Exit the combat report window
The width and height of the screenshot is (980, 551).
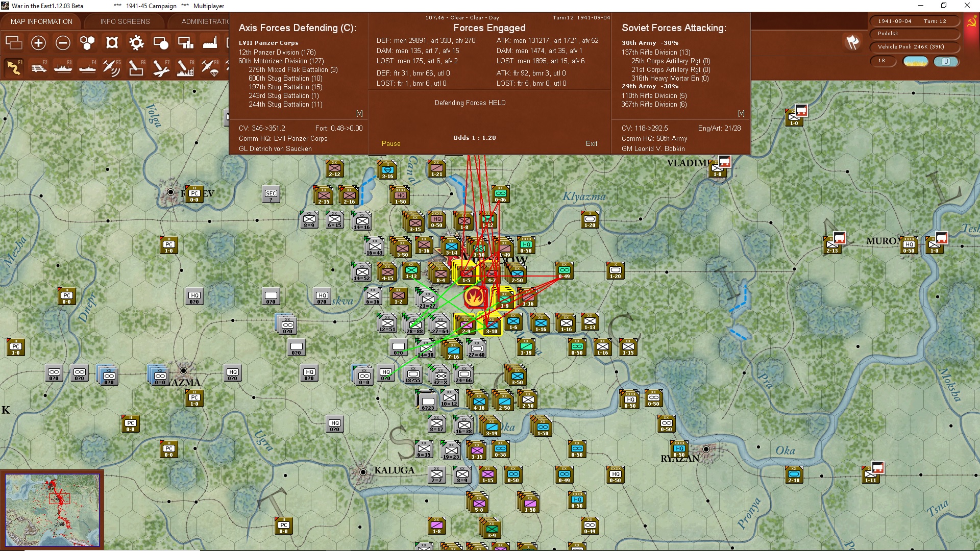click(592, 144)
